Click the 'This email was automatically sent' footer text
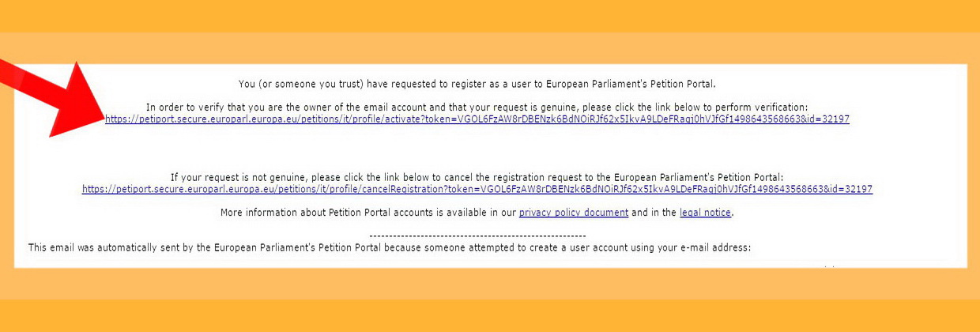 tap(390, 247)
